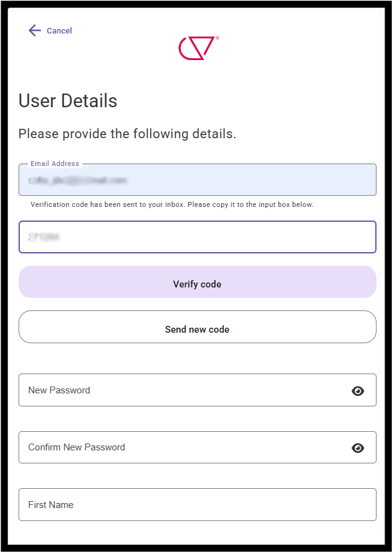Click the verification code sent helper message
The height and width of the screenshot is (552, 392).
tap(172, 204)
